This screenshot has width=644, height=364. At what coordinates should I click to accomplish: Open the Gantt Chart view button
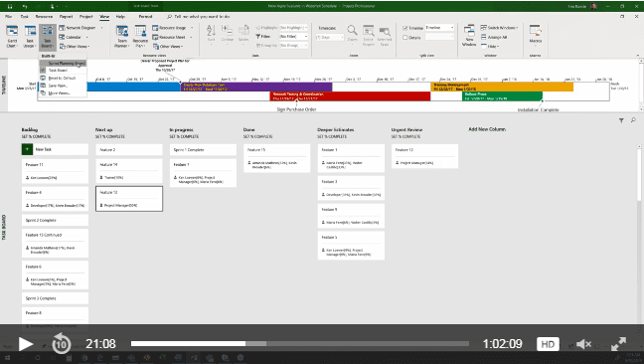click(12, 36)
